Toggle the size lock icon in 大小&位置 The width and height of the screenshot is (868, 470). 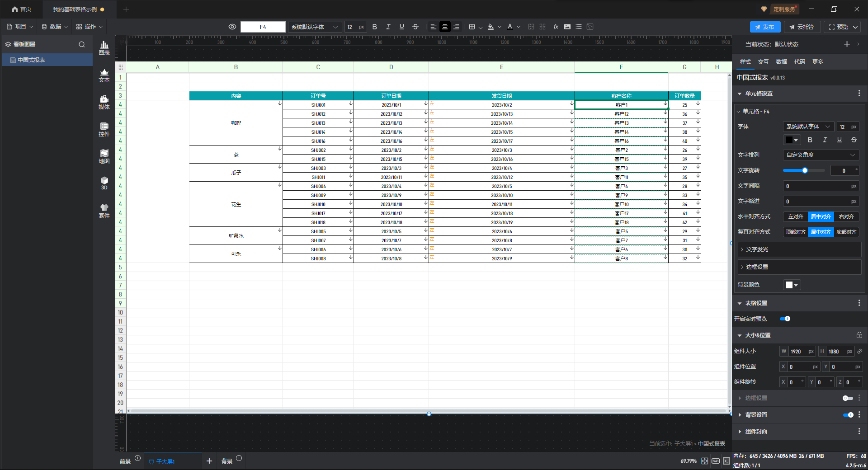[859, 335]
